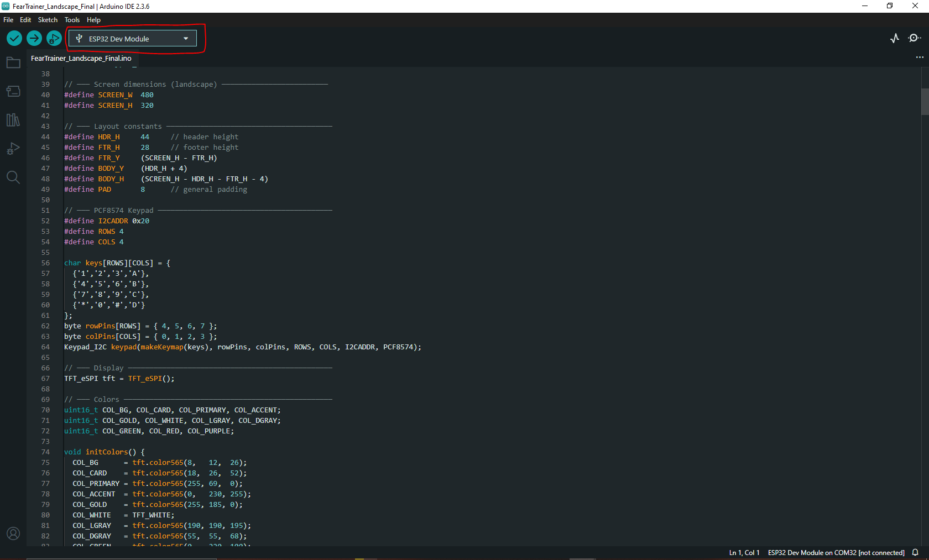This screenshot has width=929, height=560.
Task: Click on '#define ROWS 4' line
Action: click(x=94, y=232)
